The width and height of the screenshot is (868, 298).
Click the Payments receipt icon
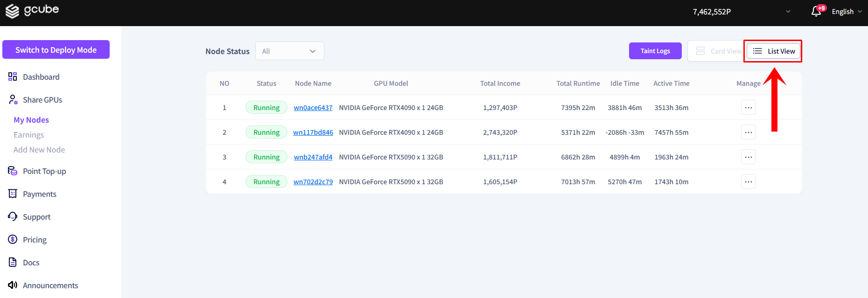click(13, 194)
